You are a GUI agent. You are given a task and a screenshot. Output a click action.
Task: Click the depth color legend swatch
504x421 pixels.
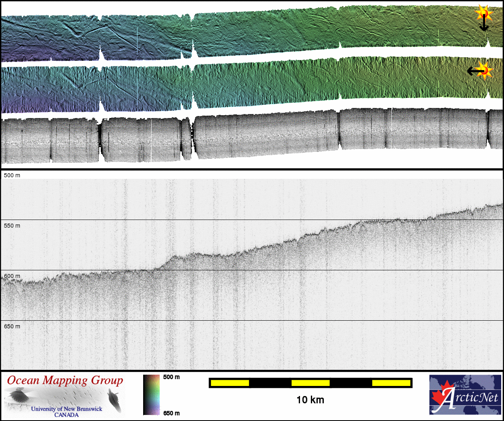point(151,395)
